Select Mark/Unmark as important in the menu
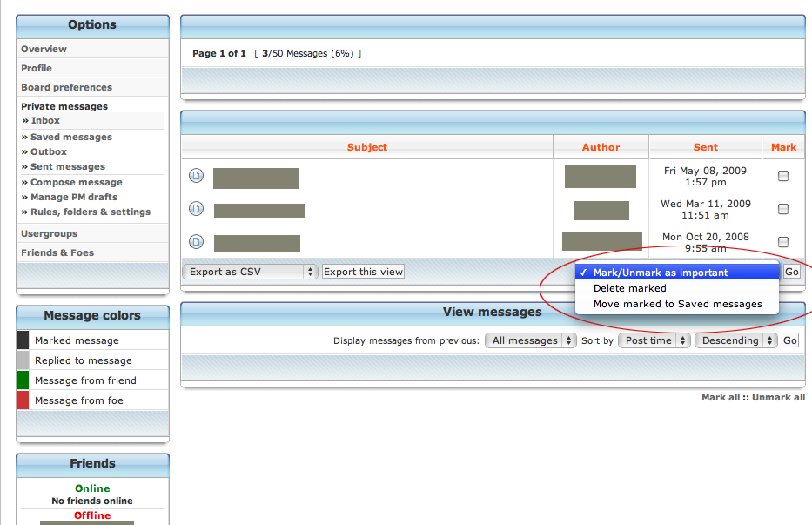Image resolution: width=812 pixels, height=525 pixels. point(661,273)
